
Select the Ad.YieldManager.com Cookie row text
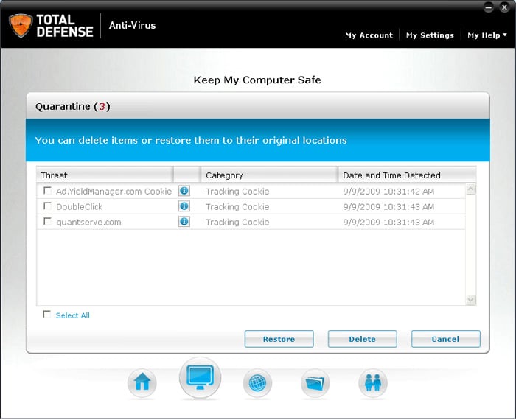tap(114, 192)
